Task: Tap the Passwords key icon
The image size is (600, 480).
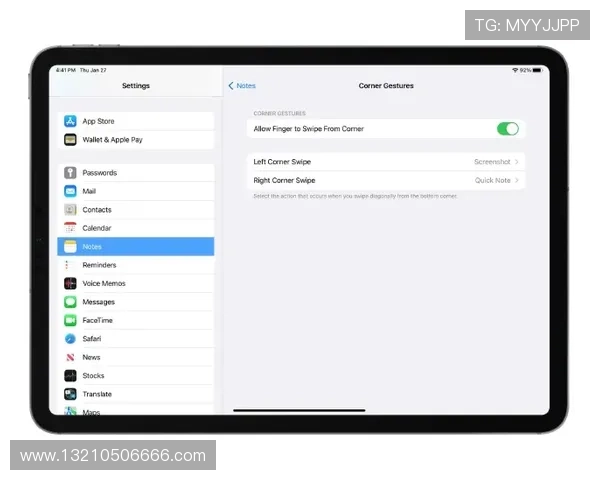Action: (x=70, y=173)
